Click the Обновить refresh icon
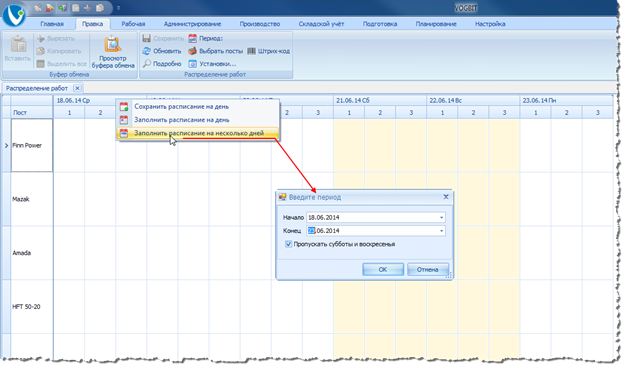This screenshot has height=366, width=624. point(147,51)
